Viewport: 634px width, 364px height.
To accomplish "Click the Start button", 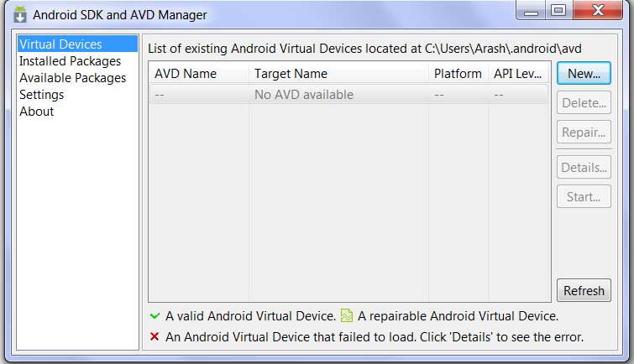I will point(584,196).
